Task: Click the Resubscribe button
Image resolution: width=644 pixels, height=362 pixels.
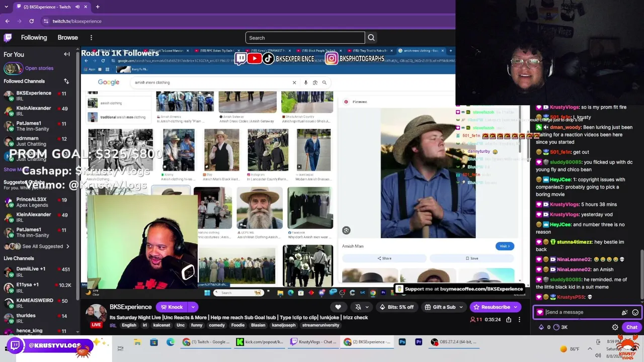Action: [492, 307]
